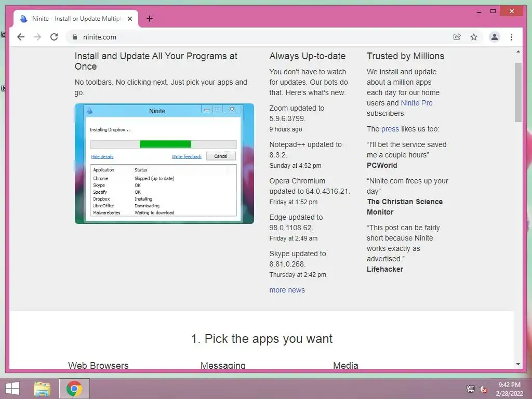Click the 'Skype updated to 8.81.0.268' item

[298, 259]
